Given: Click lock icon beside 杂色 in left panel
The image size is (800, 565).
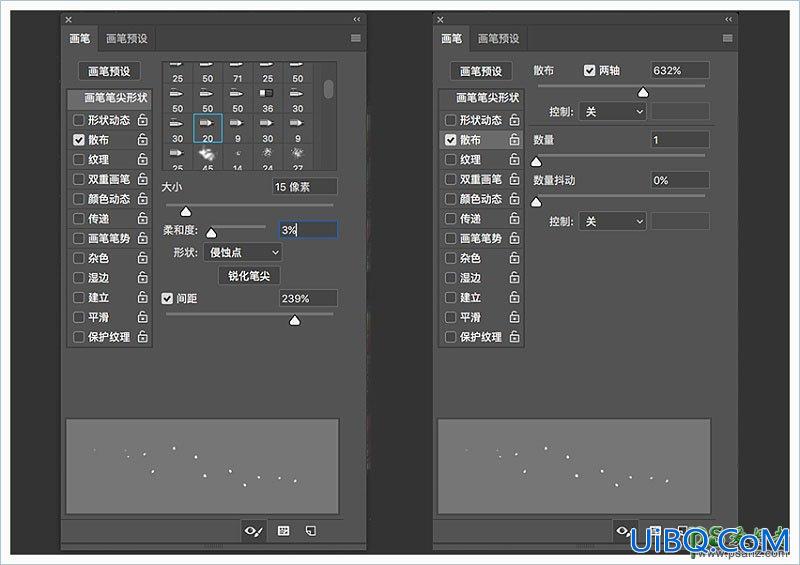Looking at the screenshot, I should 143,258.
